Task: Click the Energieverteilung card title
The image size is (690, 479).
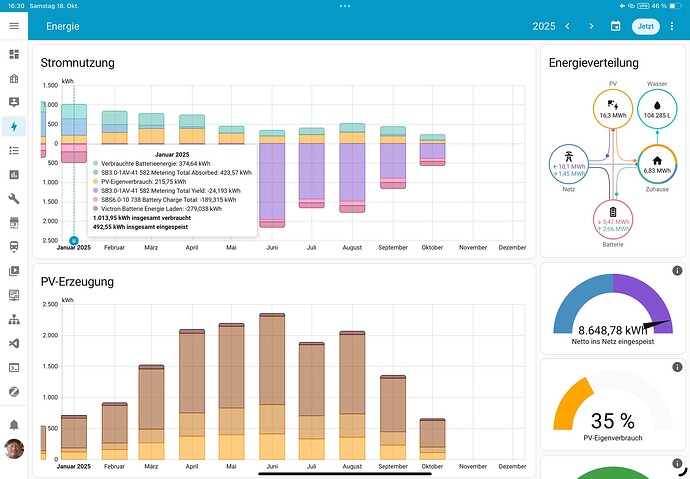Action: pos(594,63)
